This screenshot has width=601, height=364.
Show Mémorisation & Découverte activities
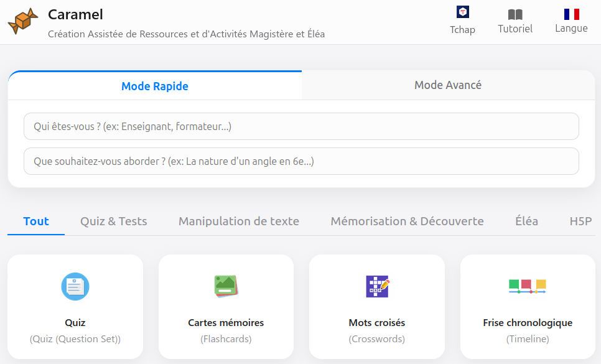407,221
